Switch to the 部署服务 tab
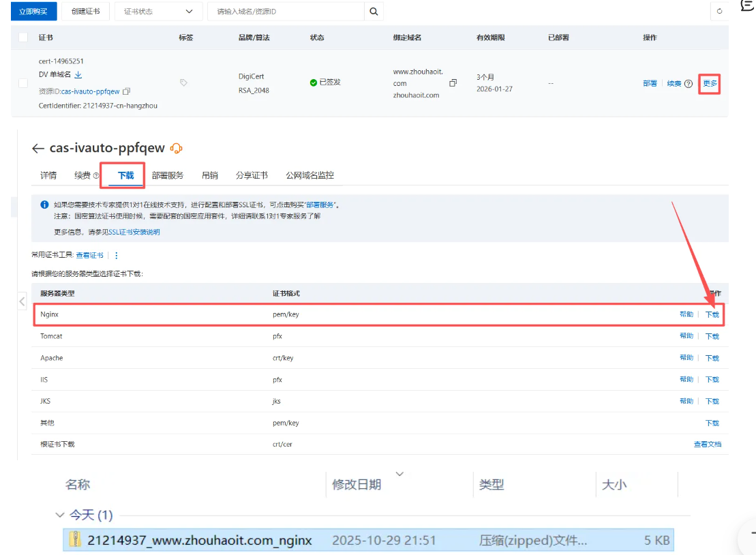This screenshot has height=555, width=756. tap(168, 175)
